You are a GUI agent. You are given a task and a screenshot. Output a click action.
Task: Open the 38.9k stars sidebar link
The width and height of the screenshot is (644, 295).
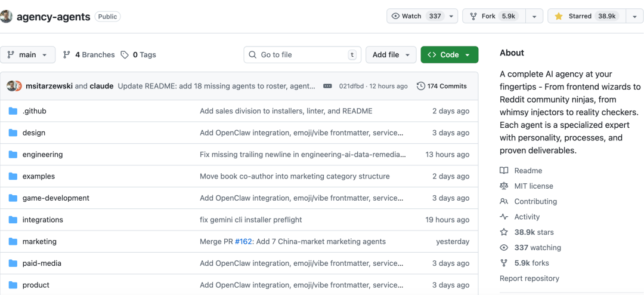pyautogui.click(x=527, y=232)
